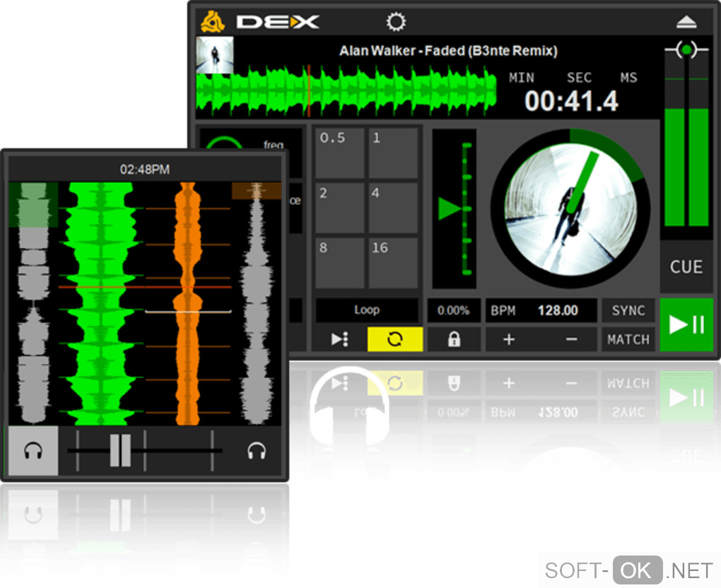
Task: Select the orange deck waveform
Action: click(187, 303)
